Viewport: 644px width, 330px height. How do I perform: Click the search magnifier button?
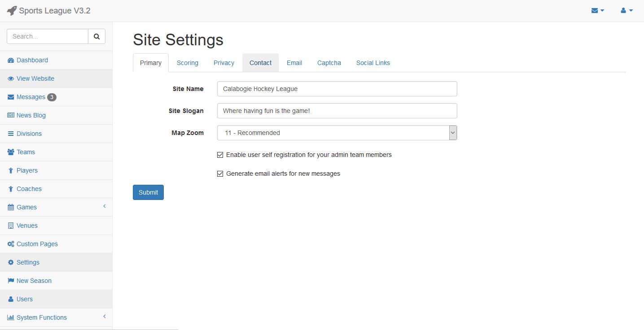pos(96,36)
